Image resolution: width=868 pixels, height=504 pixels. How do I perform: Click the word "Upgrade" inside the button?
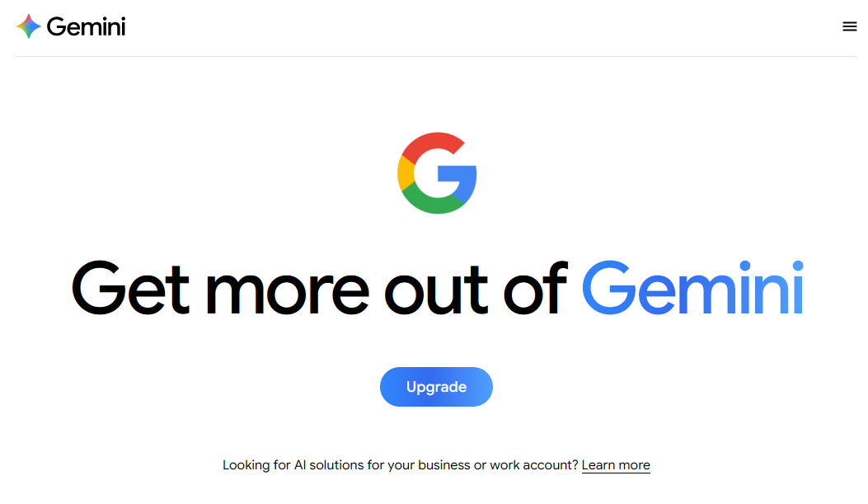pyautogui.click(x=436, y=387)
